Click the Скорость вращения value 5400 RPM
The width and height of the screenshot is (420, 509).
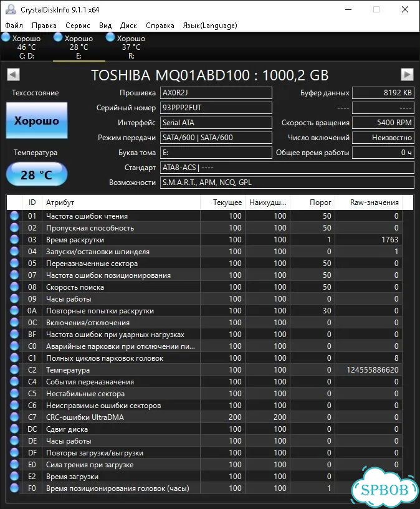click(x=383, y=123)
